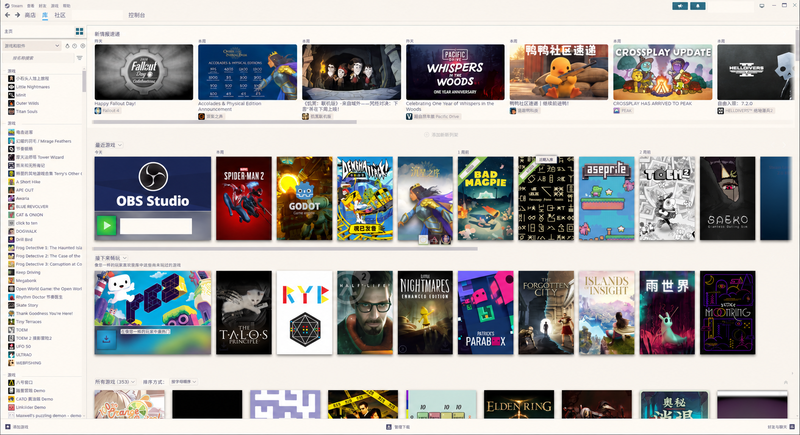
Task: Open the Elden Ring cover
Action: point(519,404)
